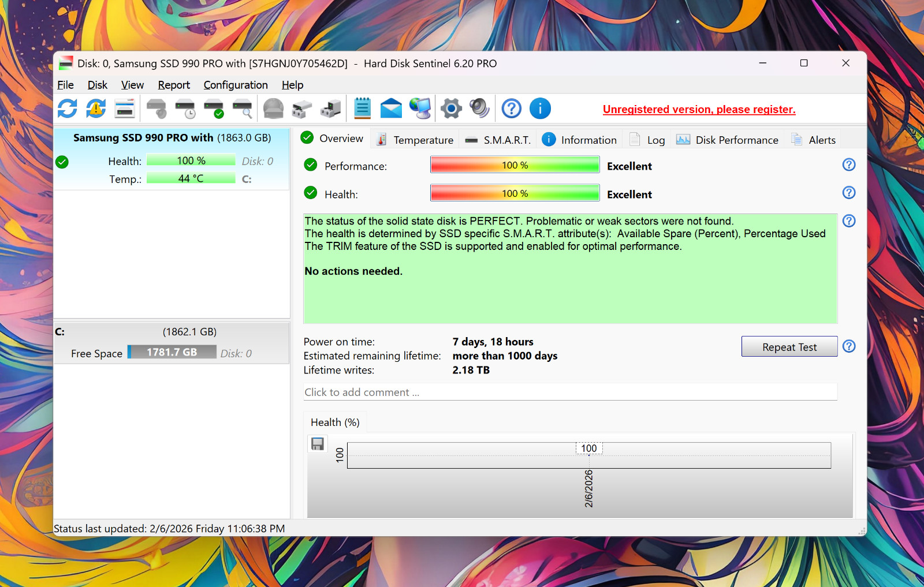Click the 'Click to add comment' field

coord(570,392)
